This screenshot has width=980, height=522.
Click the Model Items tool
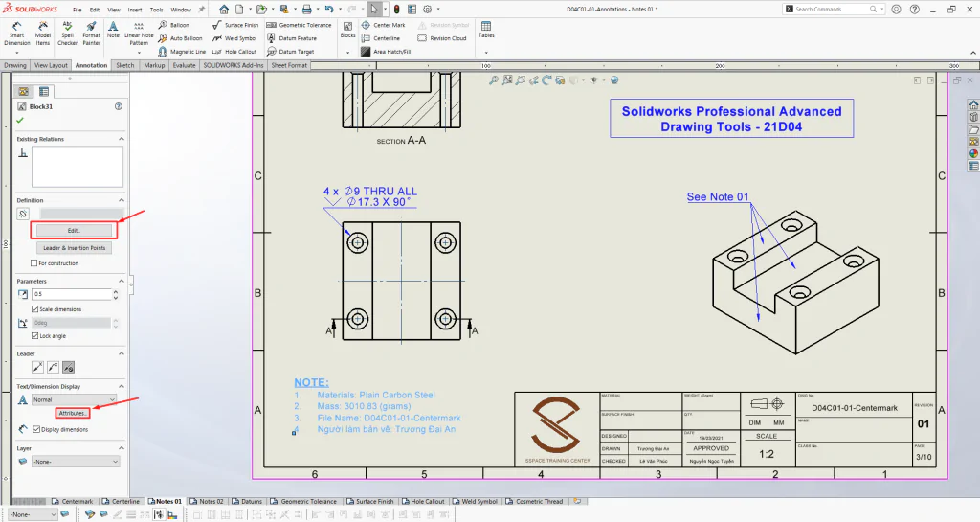(x=42, y=34)
